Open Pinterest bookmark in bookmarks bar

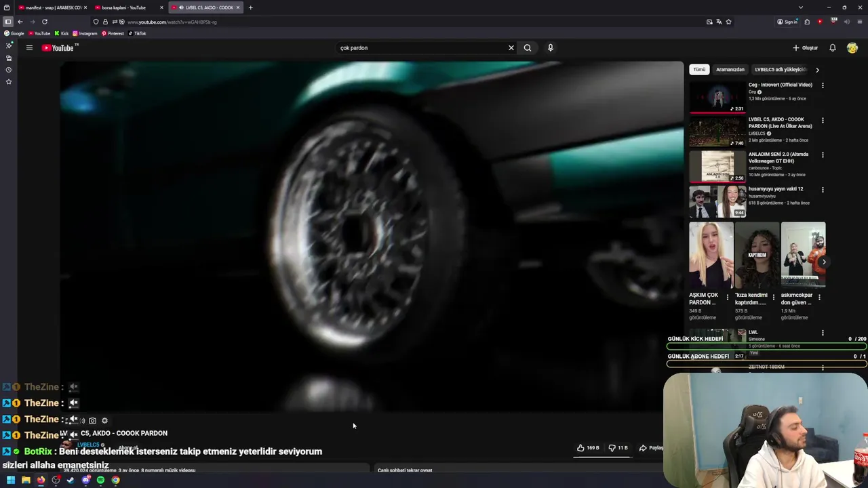113,33
